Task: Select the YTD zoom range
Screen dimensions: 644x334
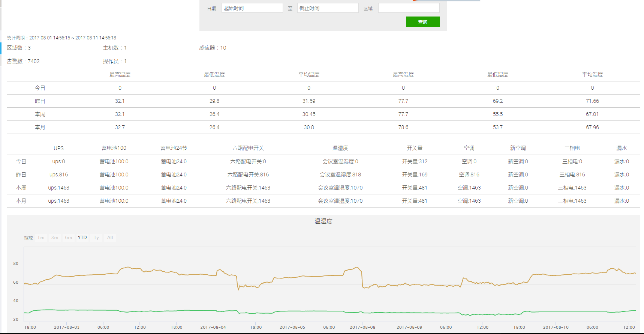Action: 82,238
